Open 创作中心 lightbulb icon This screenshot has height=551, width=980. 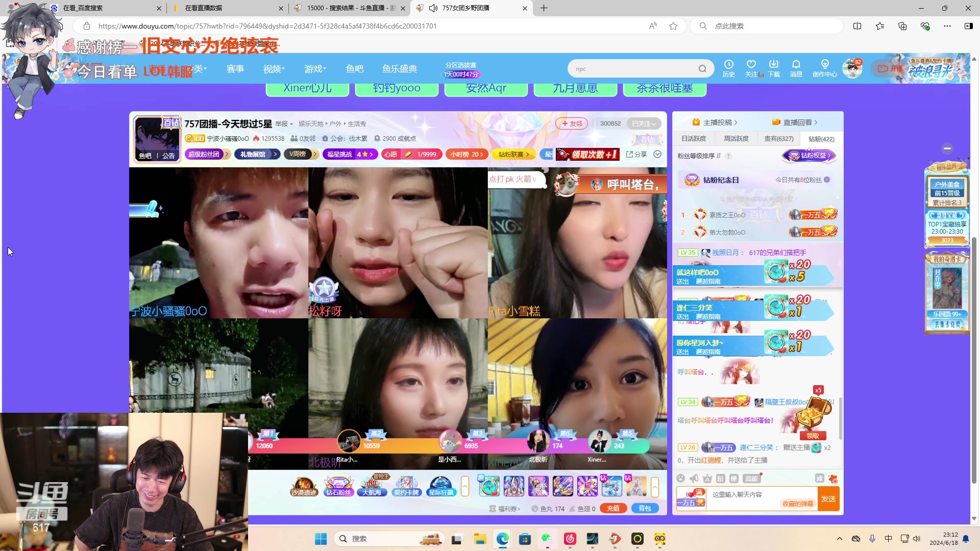[825, 68]
